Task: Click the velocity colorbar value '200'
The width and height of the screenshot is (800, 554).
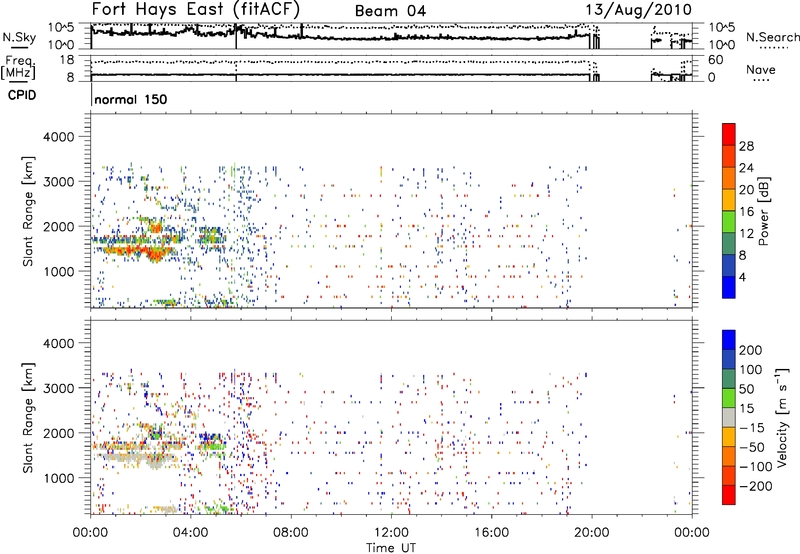Action: coord(751,350)
